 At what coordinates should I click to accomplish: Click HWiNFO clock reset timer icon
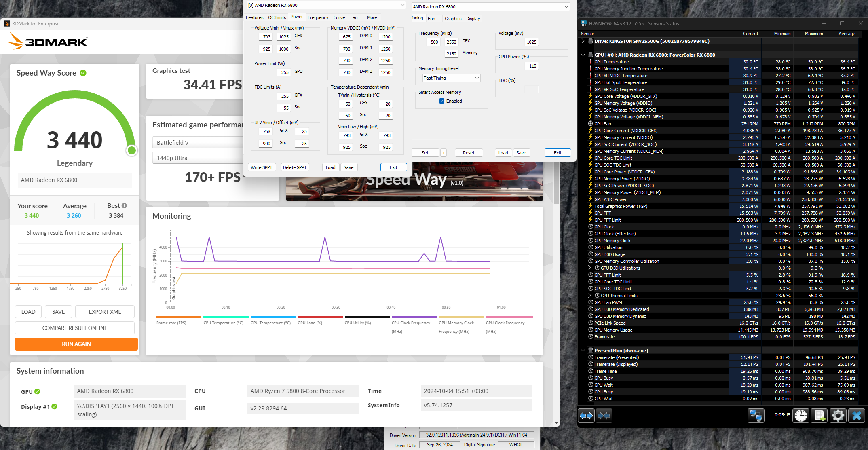click(x=800, y=415)
